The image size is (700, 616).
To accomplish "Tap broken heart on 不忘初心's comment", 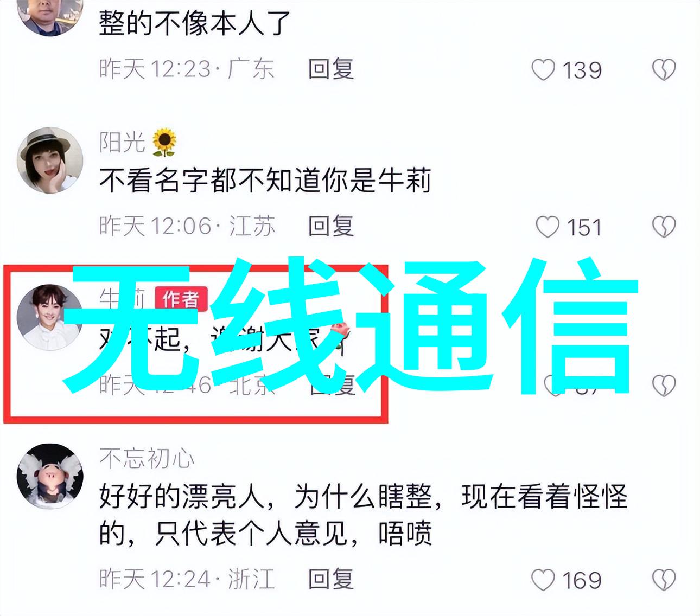I will pyautogui.click(x=664, y=580).
